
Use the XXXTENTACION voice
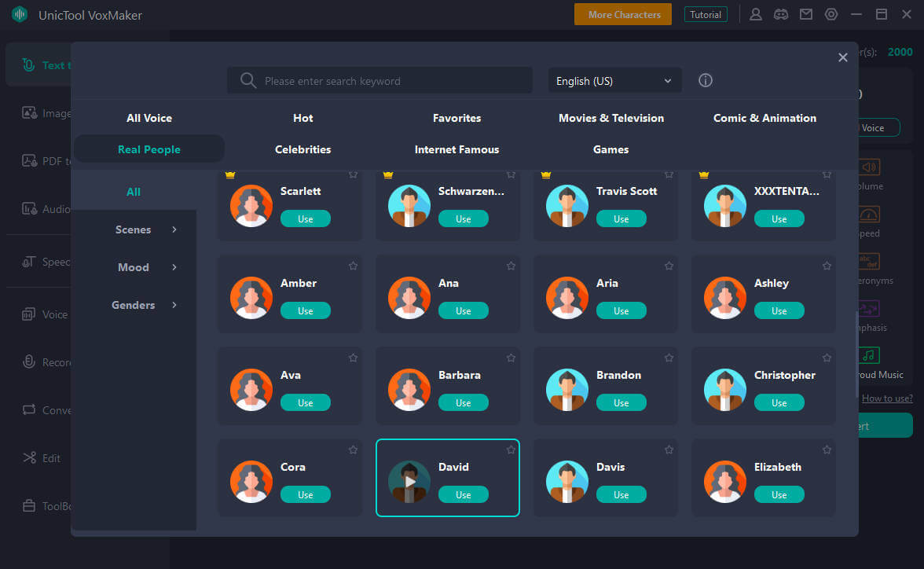tap(779, 218)
